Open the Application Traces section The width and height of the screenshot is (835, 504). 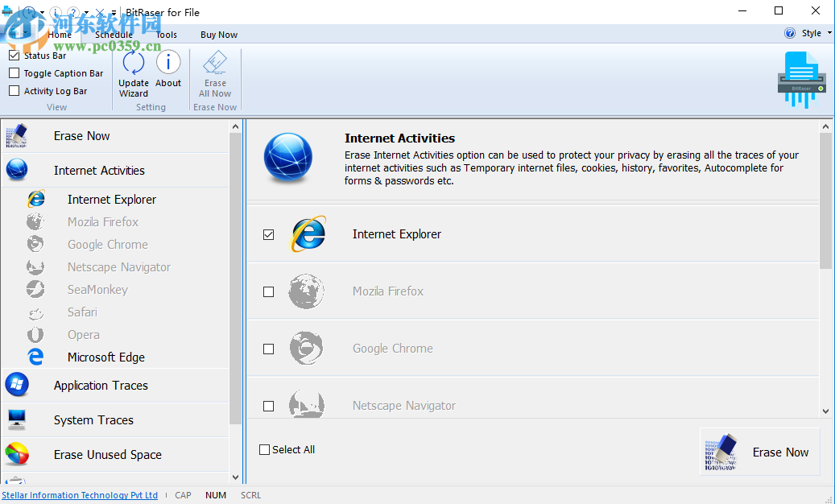pyautogui.click(x=100, y=386)
